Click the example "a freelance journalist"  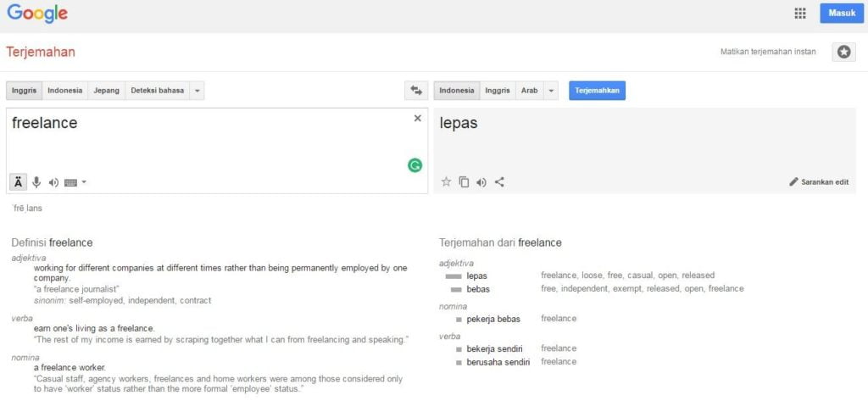click(76, 289)
